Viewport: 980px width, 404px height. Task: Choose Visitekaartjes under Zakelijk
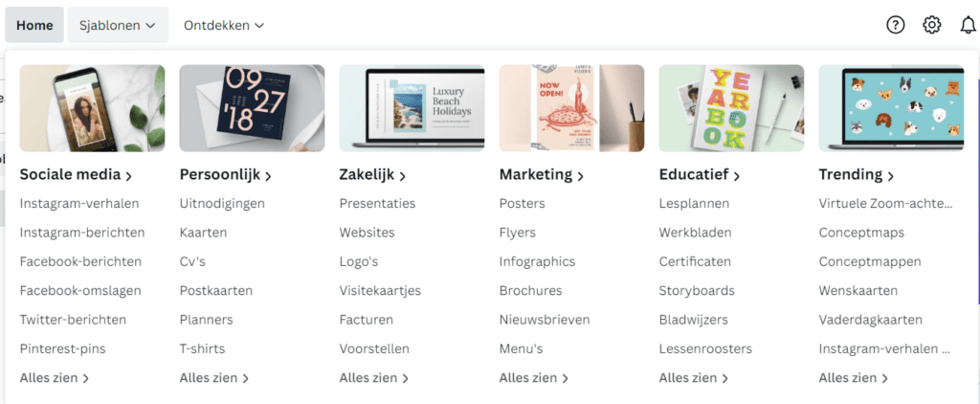[x=380, y=291]
